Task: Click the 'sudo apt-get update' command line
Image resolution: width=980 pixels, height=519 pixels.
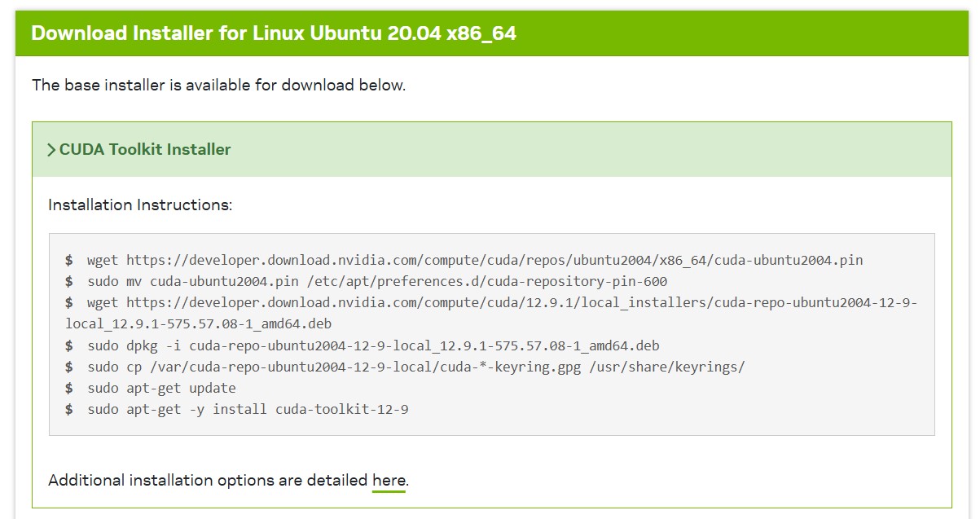Action: (x=151, y=388)
